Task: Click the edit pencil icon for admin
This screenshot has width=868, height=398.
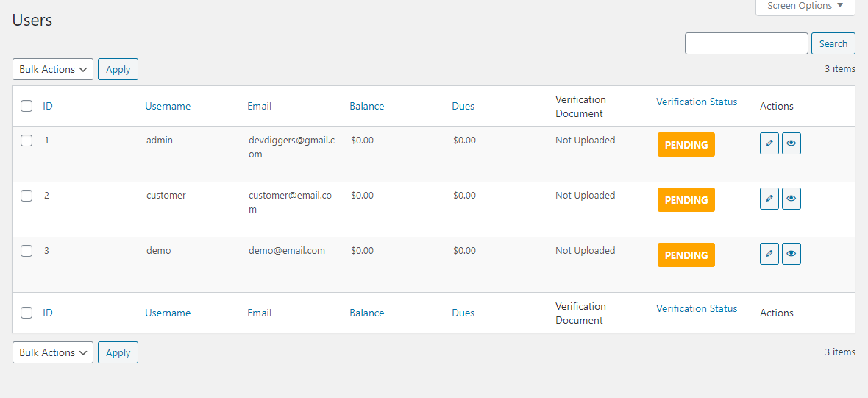Action: [769, 143]
